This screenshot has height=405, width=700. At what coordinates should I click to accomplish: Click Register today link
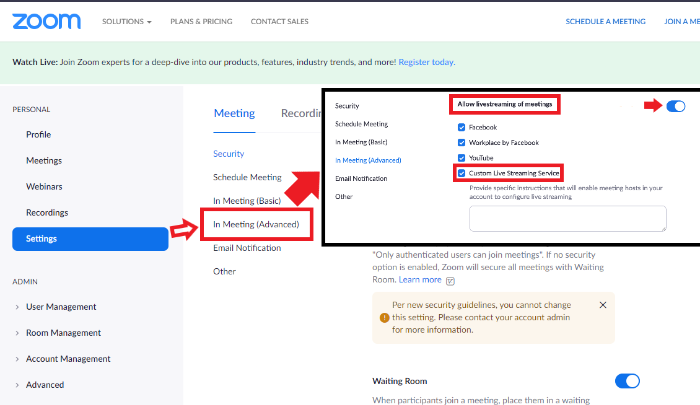[x=427, y=62]
